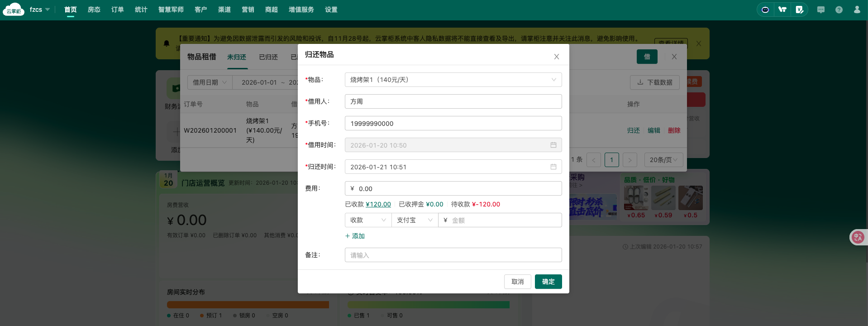Select page 1 in the pagination
The width and height of the screenshot is (868, 326).
[x=612, y=160]
